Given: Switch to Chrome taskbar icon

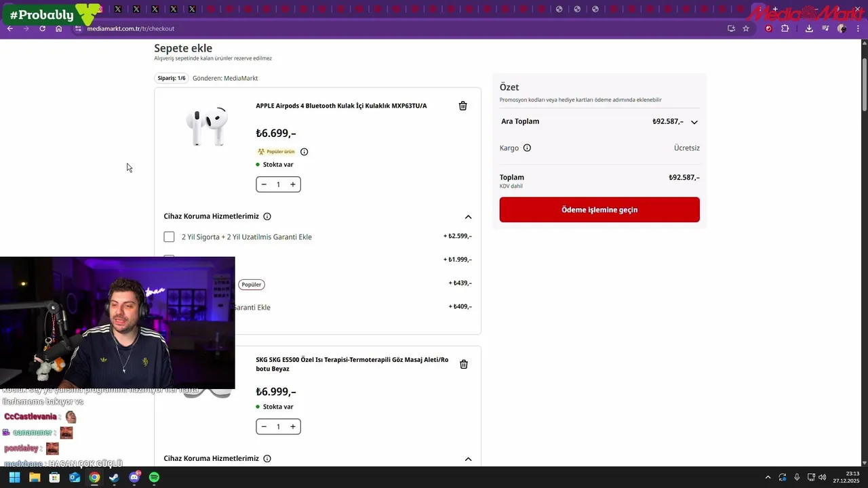Looking at the screenshot, I should pyautogui.click(x=94, y=477).
